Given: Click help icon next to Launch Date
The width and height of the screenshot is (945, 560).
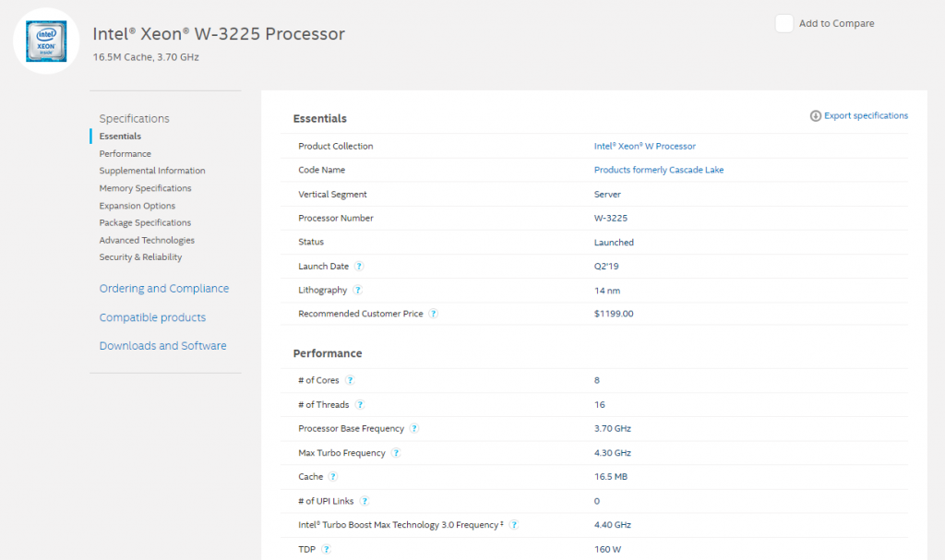Looking at the screenshot, I should pos(359,267).
